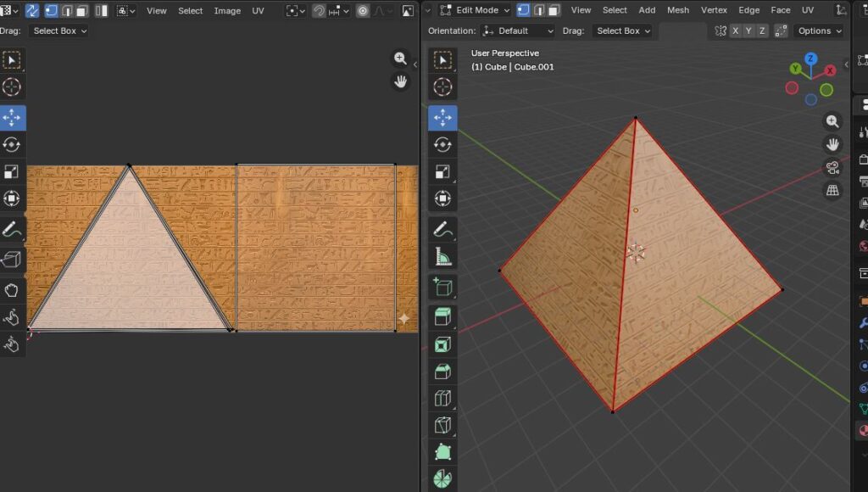Open the Edit Mode dropdown
The image size is (868, 492).
(476, 10)
